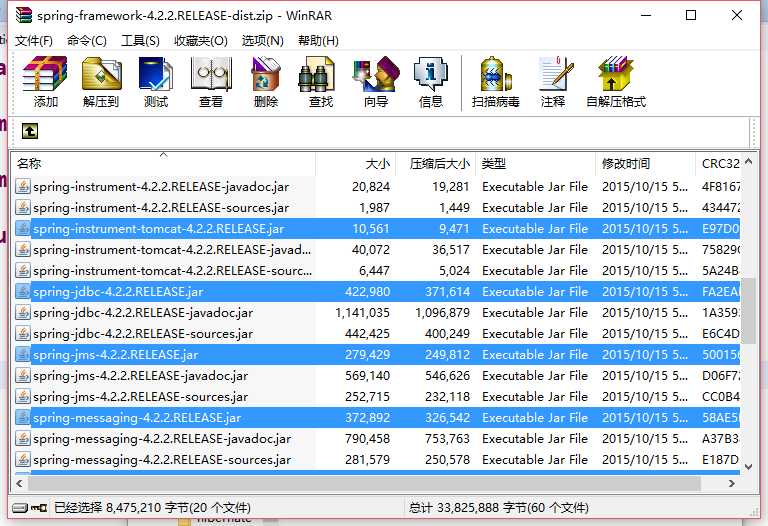Open the Tools (工具) menu

(141, 41)
